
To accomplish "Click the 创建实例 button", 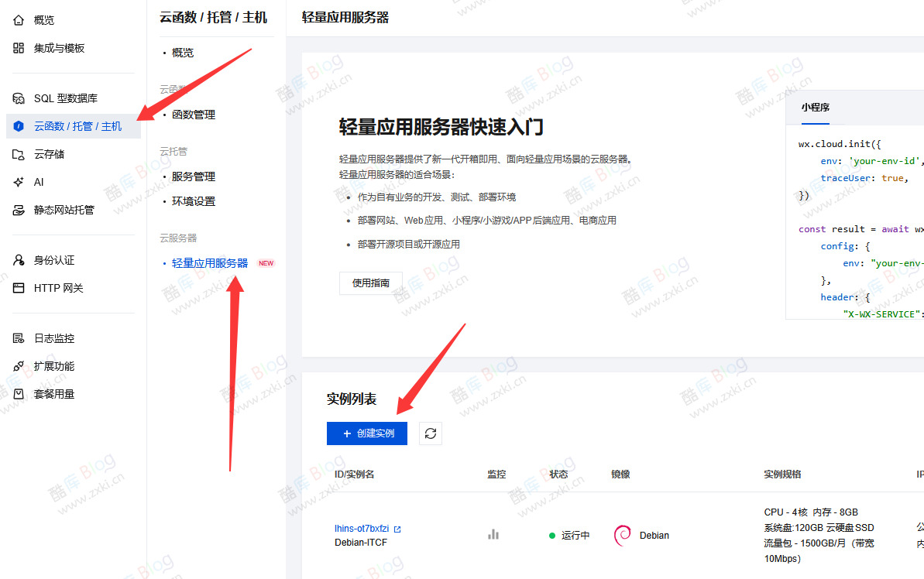I will pos(367,433).
